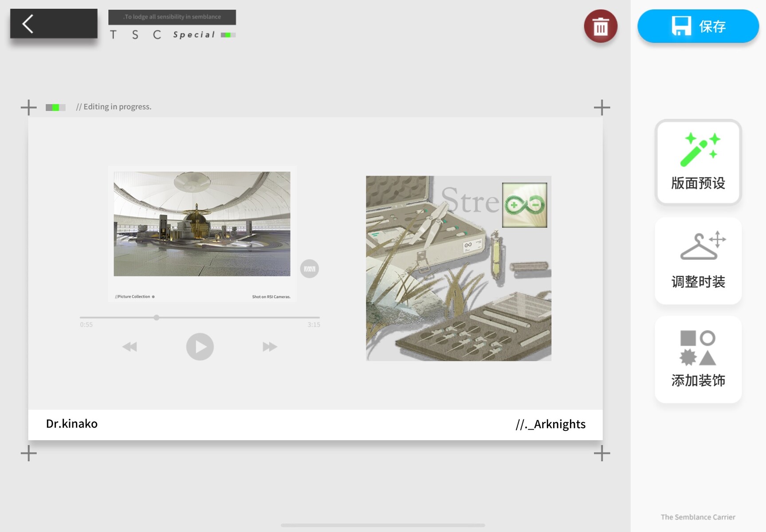Click the top-left canvas corner plus marker
This screenshot has height=532, width=766.
pos(29,107)
